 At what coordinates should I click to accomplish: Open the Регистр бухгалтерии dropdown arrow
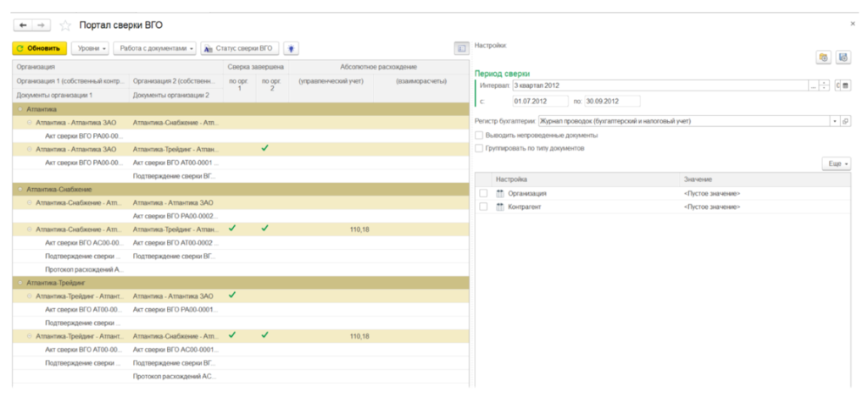(834, 121)
